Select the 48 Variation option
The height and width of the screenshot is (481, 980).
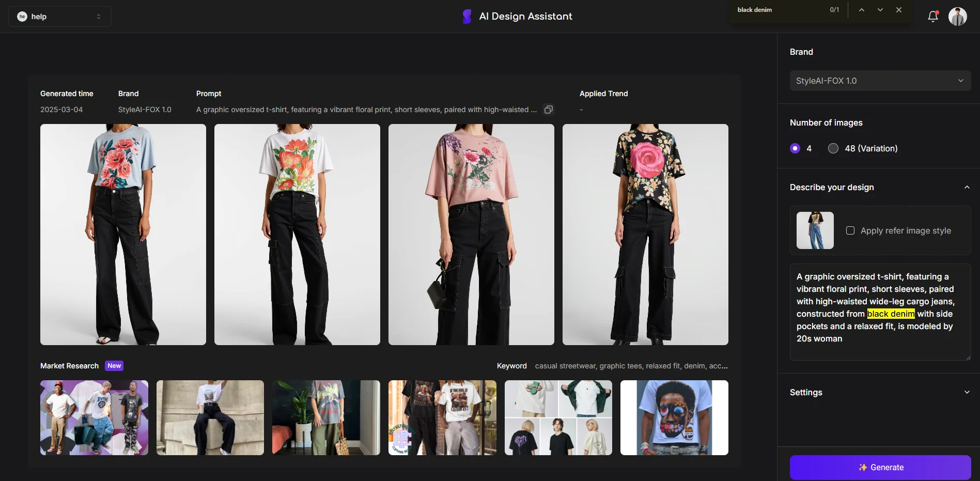coord(833,148)
